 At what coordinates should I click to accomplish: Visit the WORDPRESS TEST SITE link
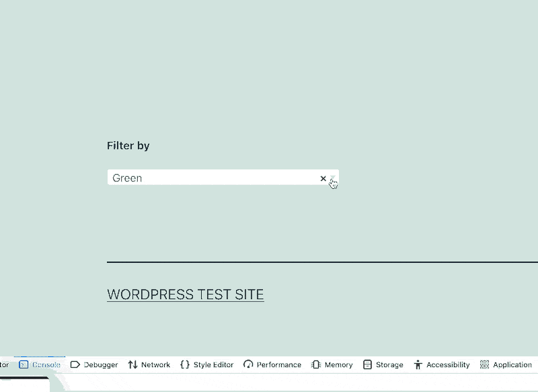[186, 294]
